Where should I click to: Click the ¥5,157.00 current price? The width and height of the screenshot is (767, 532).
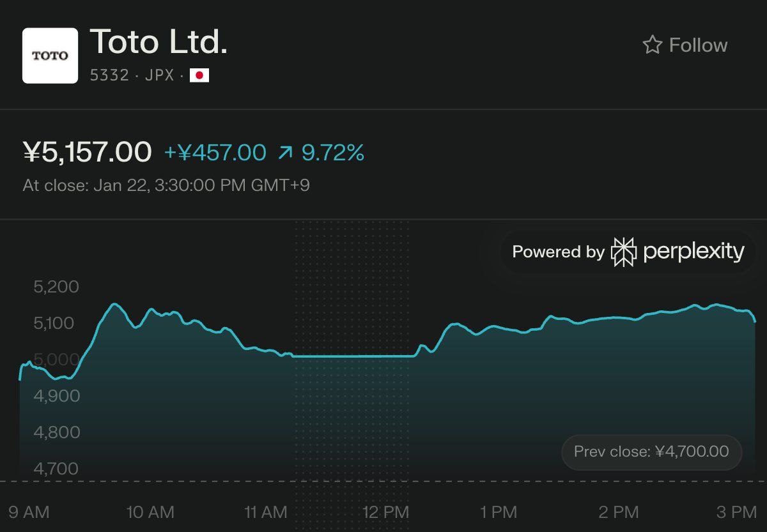pyautogui.click(x=87, y=153)
